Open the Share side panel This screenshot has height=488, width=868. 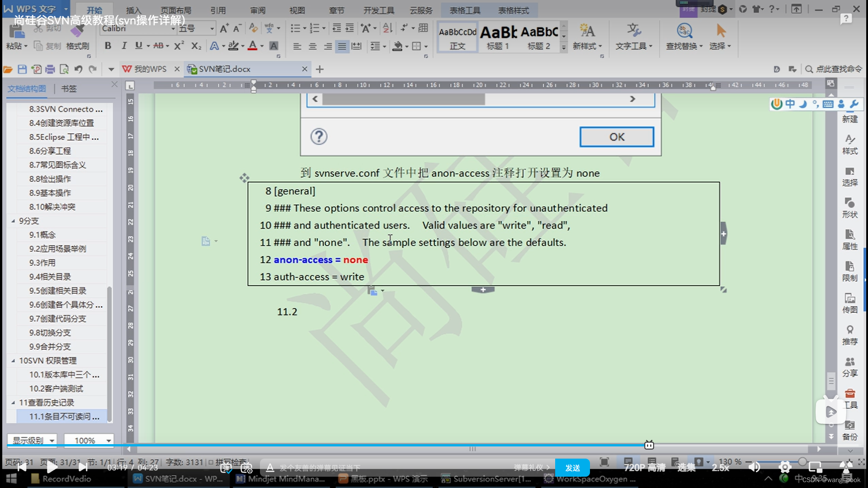849,367
